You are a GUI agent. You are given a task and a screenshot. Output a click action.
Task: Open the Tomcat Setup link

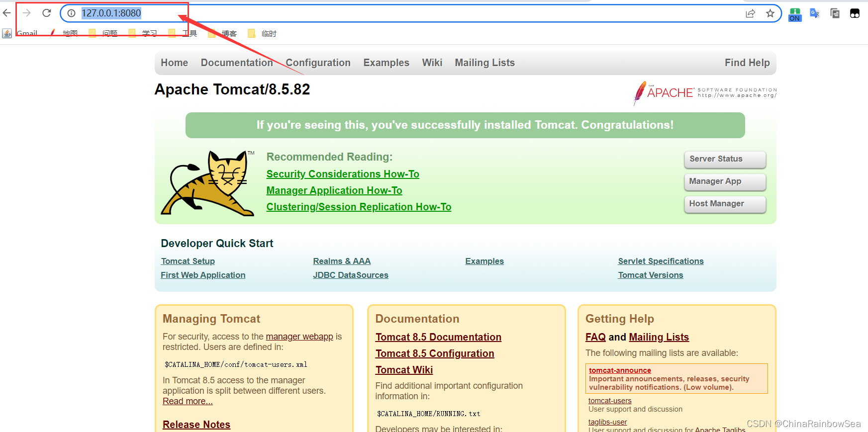tap(188, 261)
